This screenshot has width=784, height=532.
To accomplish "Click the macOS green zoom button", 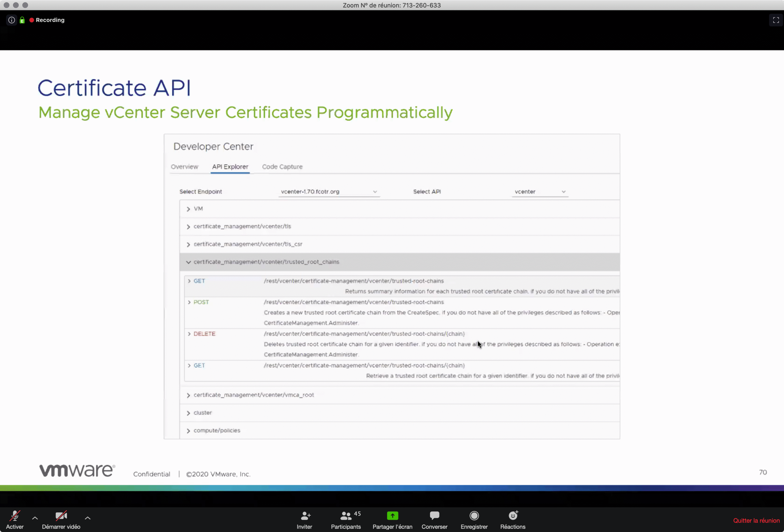I will point(25,5).
